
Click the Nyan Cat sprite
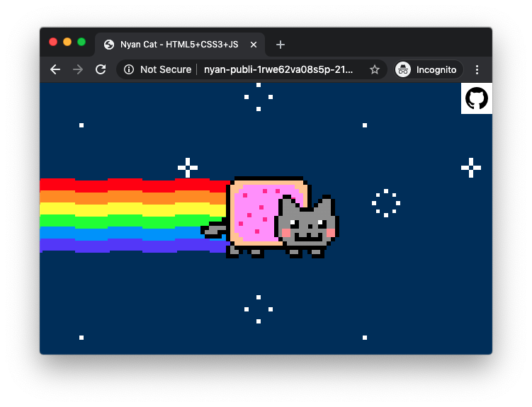click(270, 217)
